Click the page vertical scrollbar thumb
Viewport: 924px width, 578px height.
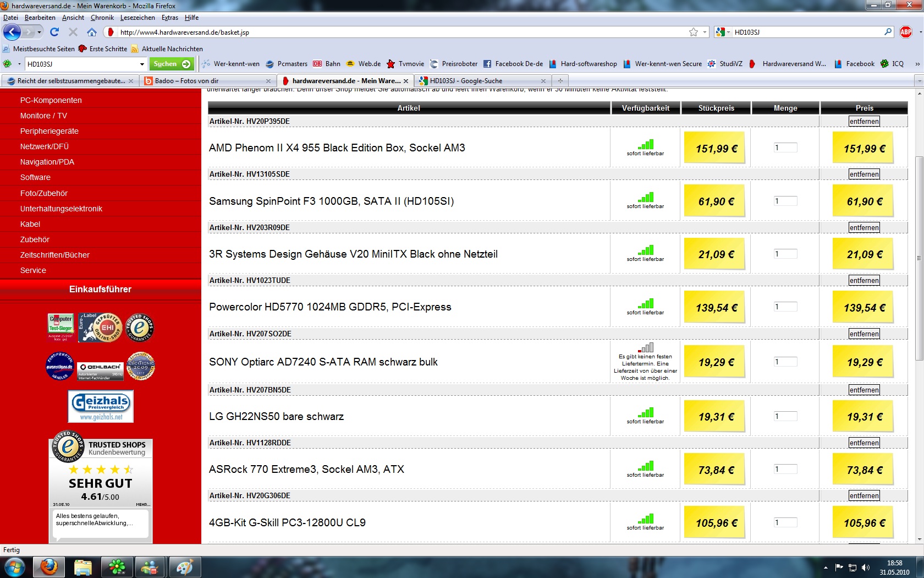919,258
